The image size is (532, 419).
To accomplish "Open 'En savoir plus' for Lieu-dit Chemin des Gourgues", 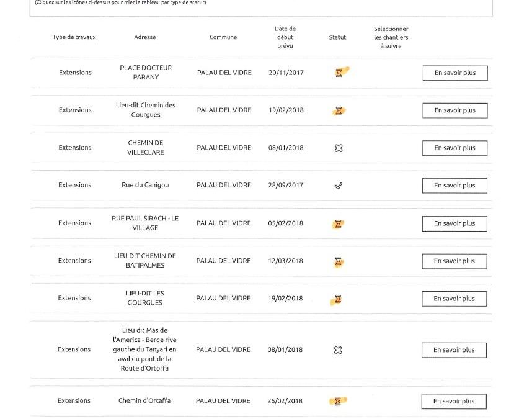I will click(x=455, y=110).
